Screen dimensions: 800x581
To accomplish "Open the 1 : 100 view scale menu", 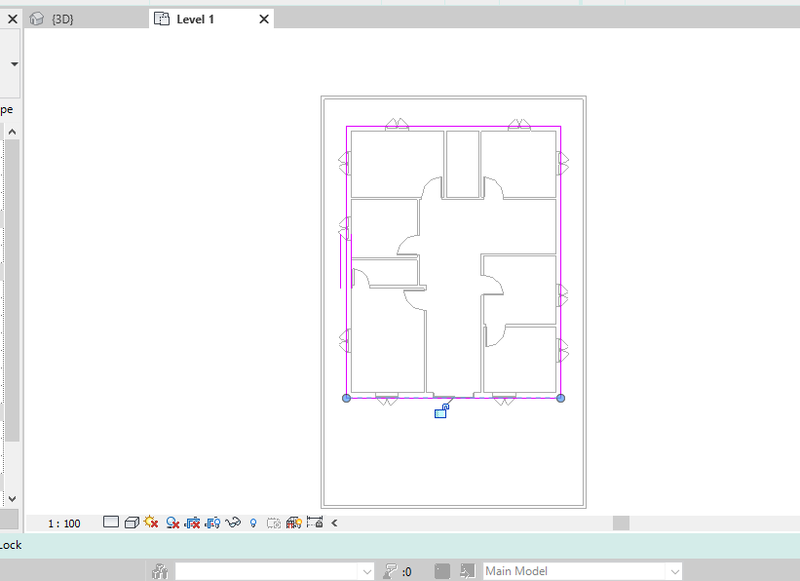I will 64,523.
